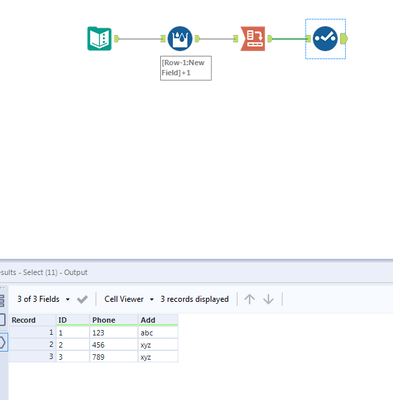393x400 pixels.
Task: Click the Results - Select (11) - Output title
Action: click(x=44, y=272)
